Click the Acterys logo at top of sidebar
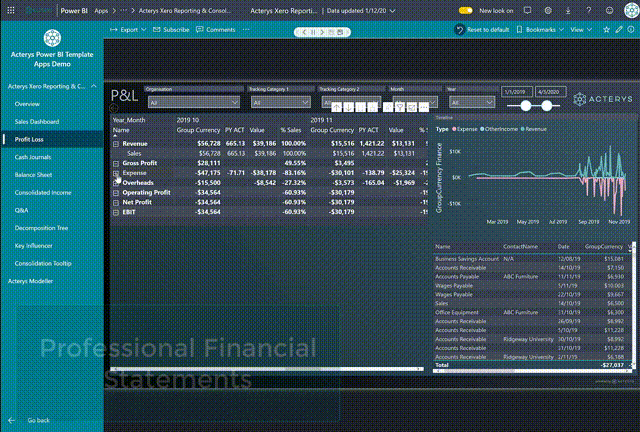This screenshot has height=432, width=640. (x=52, y=38)
